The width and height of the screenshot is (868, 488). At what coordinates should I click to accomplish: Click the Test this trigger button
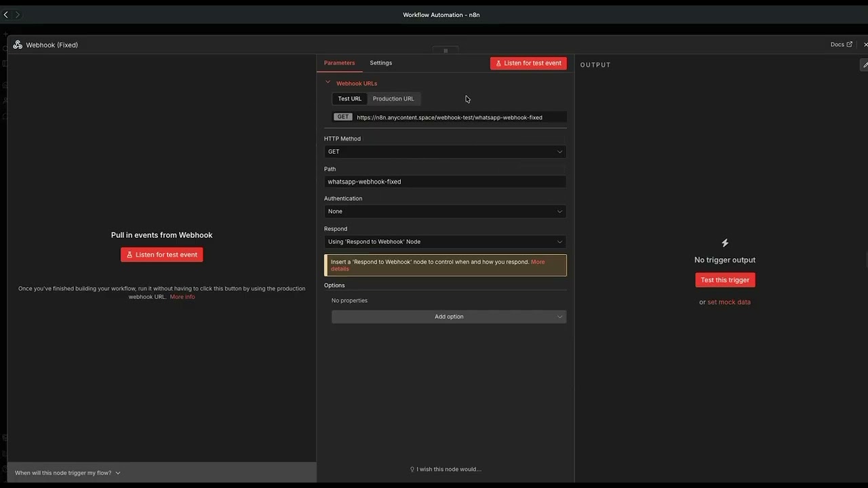pyautogui.click(x=725, y=280)
